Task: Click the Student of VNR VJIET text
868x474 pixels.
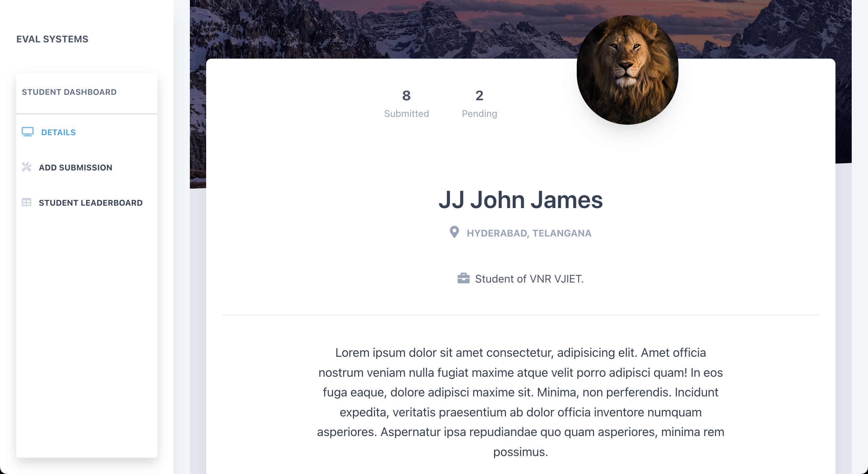Action: tap(529, 279)
